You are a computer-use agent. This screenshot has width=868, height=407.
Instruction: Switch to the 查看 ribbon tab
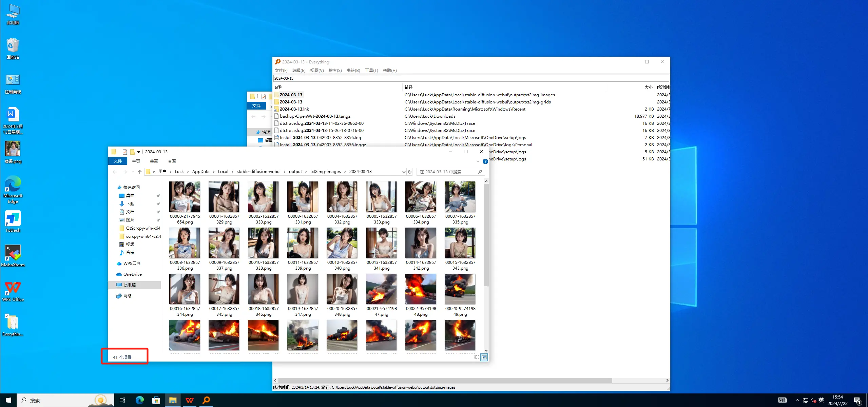[172, 161]
